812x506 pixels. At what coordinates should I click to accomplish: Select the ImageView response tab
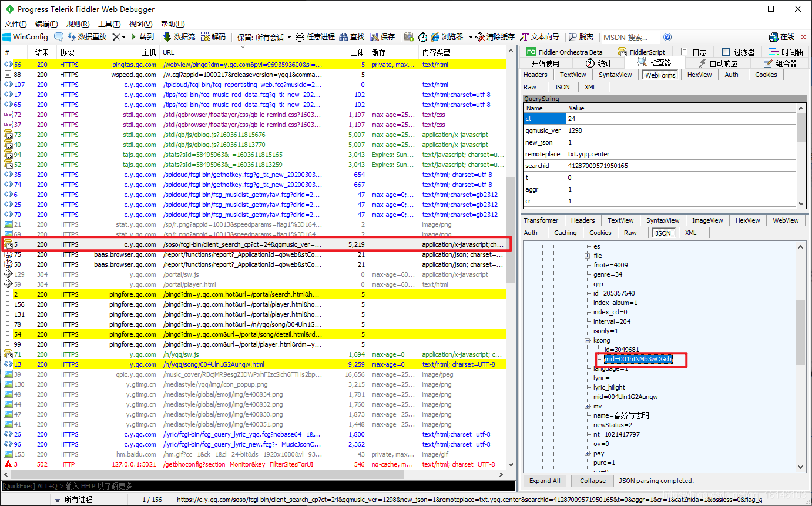point(707,220)
